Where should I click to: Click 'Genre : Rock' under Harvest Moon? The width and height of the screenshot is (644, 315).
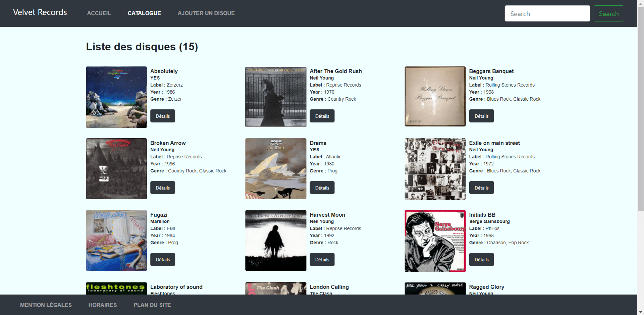pos(324,243)
